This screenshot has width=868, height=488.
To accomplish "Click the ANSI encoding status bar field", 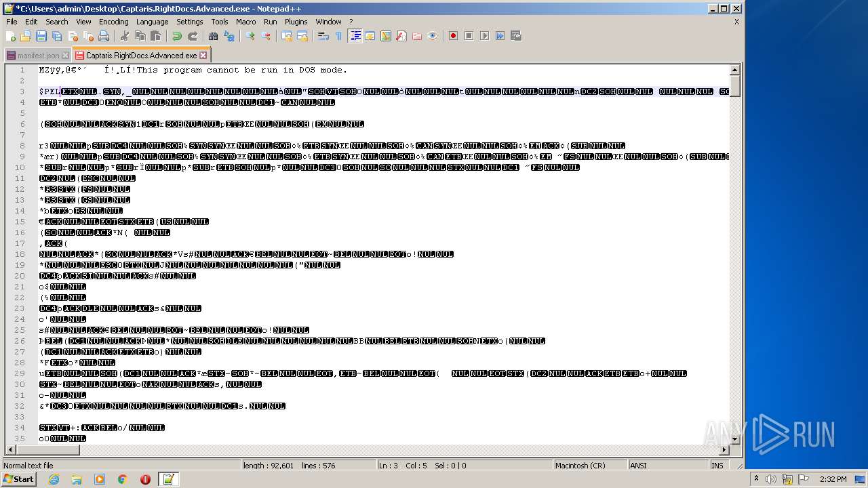I will pyautogui.click(x=668, y=466).
